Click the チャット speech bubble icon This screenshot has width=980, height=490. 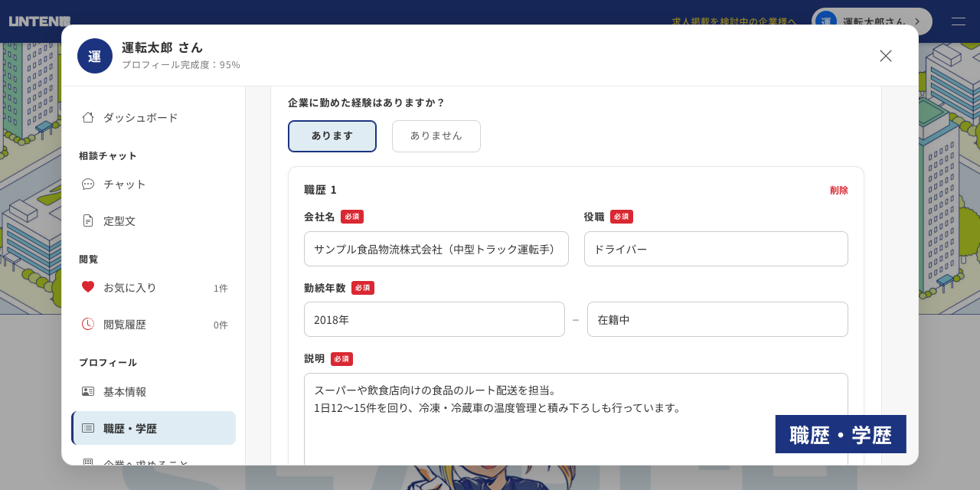click(88, 184)
